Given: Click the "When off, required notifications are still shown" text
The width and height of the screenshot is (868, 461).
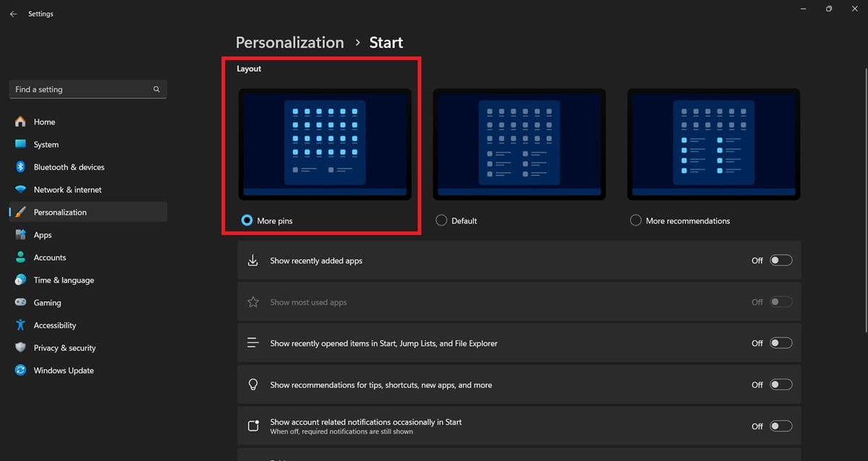Looking at the screenshot, I should [x=341, y=431].
